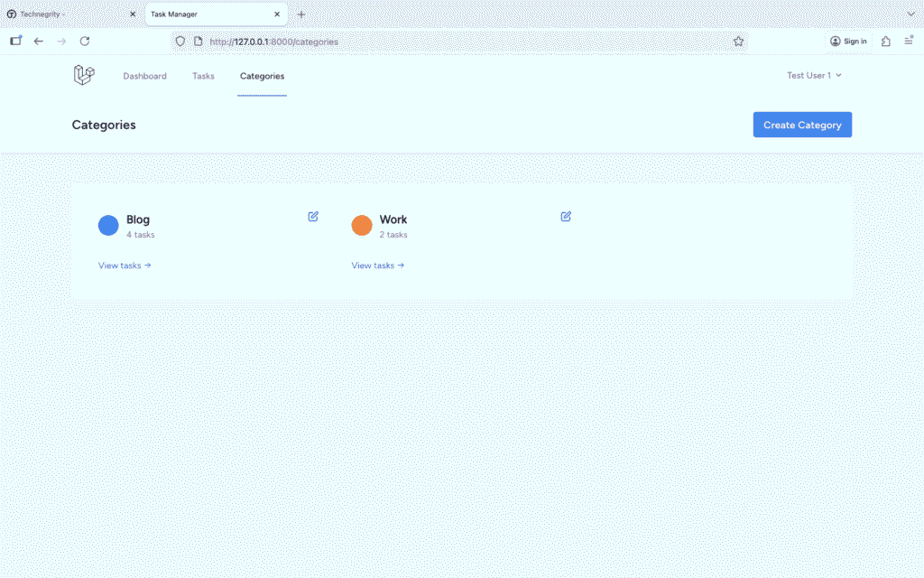Open the extensions puzzle icon

pos(886,42)
